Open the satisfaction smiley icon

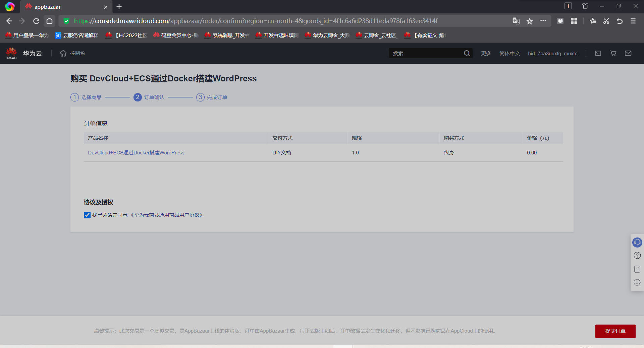(637, 282)
